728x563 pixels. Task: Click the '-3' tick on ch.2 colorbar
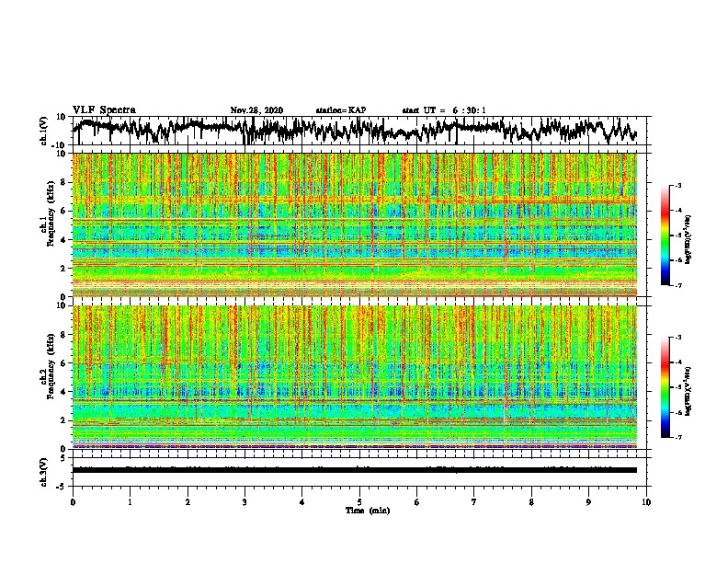(678, 338)
